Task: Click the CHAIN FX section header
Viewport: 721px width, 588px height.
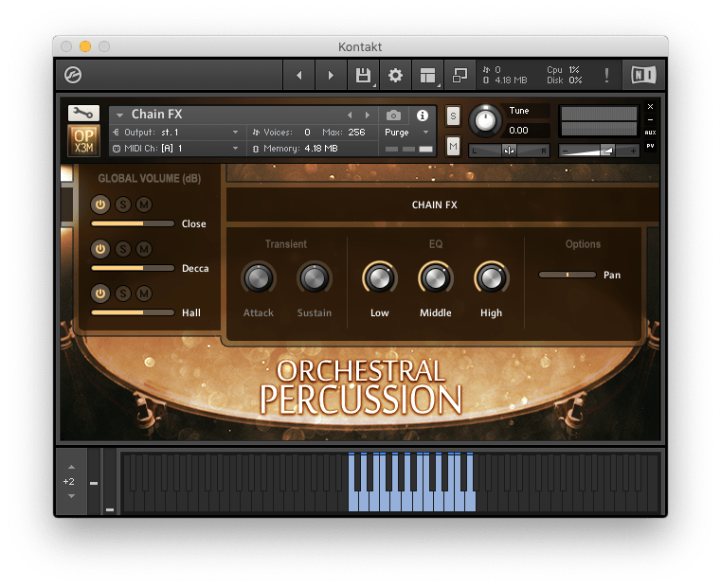Action: click(x=435, y=205)
